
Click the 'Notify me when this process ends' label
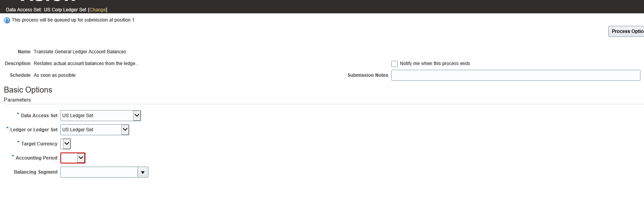click(435, 64)
